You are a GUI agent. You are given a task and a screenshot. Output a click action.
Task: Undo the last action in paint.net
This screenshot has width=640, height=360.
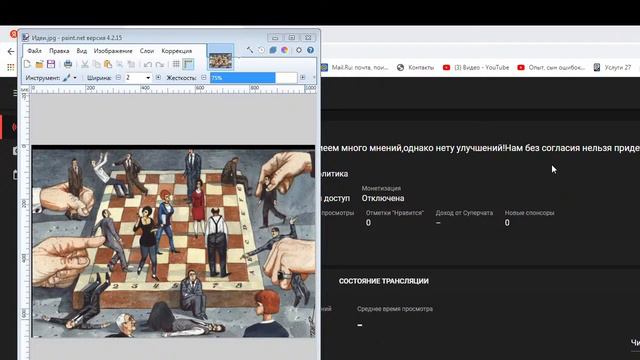[148, 64]
